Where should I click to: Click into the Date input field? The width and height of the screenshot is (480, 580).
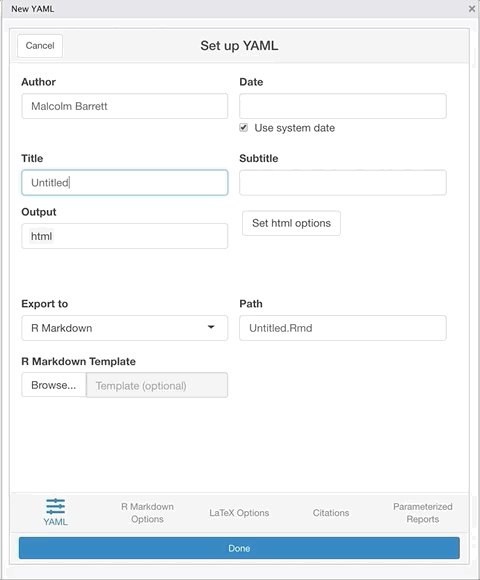coord(343,106)
